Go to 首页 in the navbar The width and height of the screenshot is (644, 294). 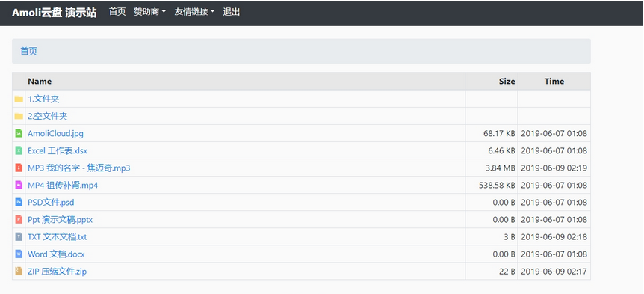(117, 12)
